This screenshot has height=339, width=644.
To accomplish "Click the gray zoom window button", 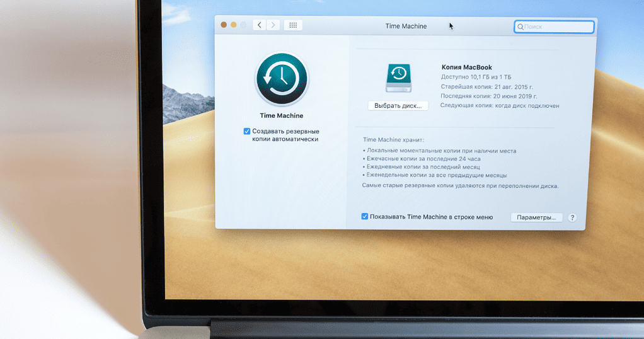I will pyautogui.click(x=243, y=25).
